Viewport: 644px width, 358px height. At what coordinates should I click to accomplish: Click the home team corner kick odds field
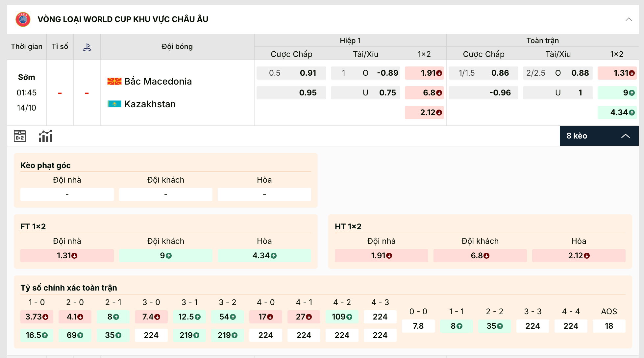(67, 194)
